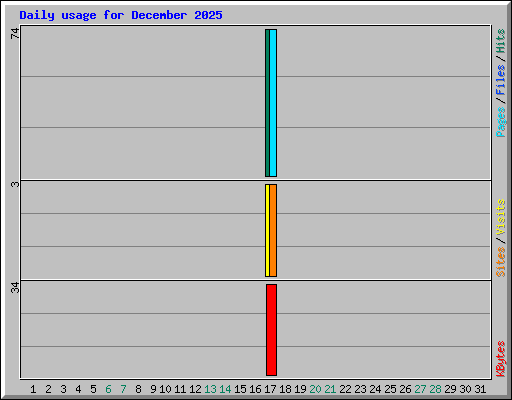Screen dimensions: 512x400
Task: Click day label 19 on the x-axis
Action: (300, 389)
